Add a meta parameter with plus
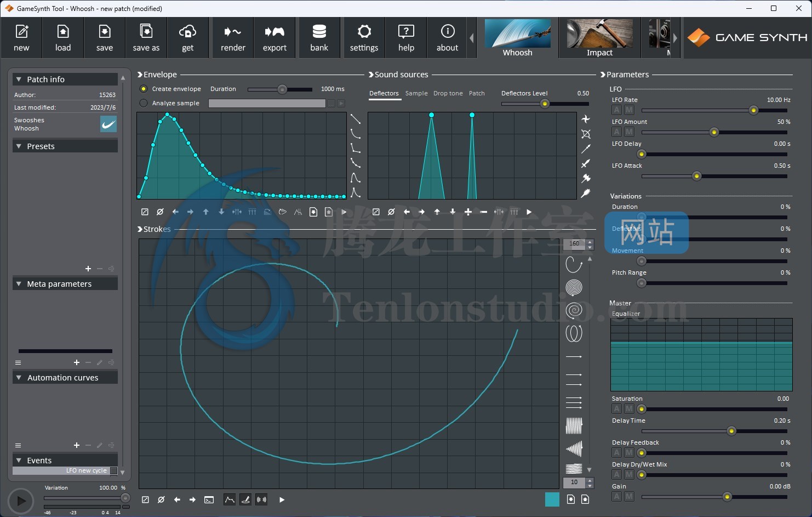This screenshot has width=812, height=517. pyautogui.click(x=77, y=362)
